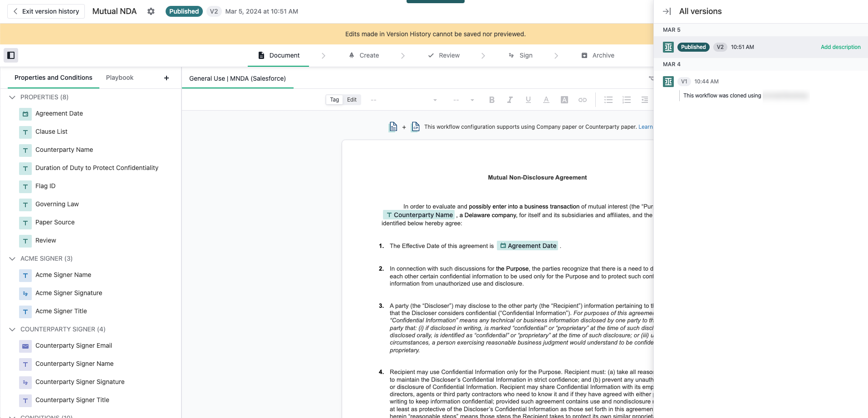This screenshot has height=418, width=868.
Task: Add a new property with plus icon
Action: (x=167, y=78)
